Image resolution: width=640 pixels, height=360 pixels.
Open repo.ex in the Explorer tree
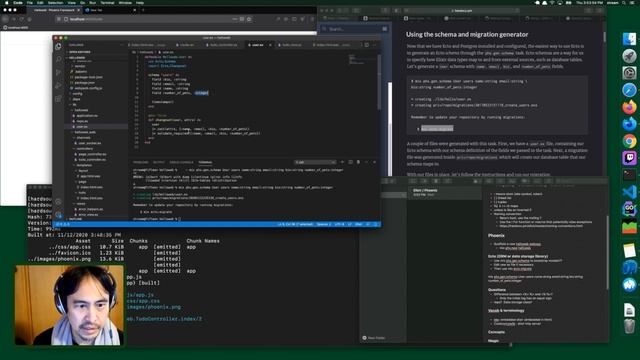[82, 121]
